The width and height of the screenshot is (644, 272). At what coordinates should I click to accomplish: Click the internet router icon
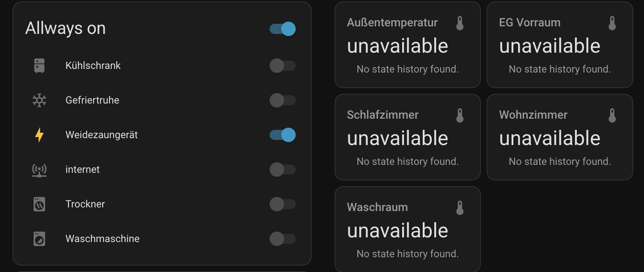[x=39, y=170]
